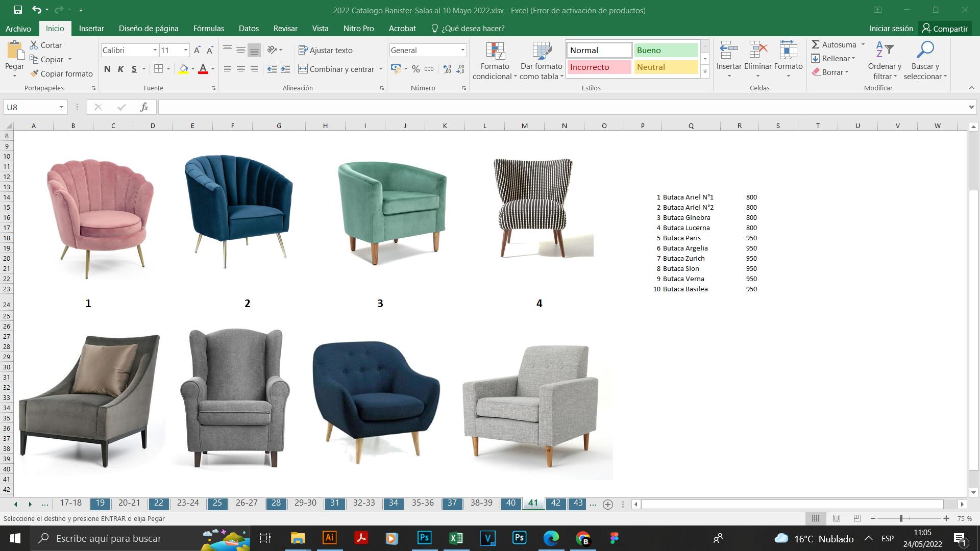Apply the Incorrecto cell style

click(x=598, y=67)
